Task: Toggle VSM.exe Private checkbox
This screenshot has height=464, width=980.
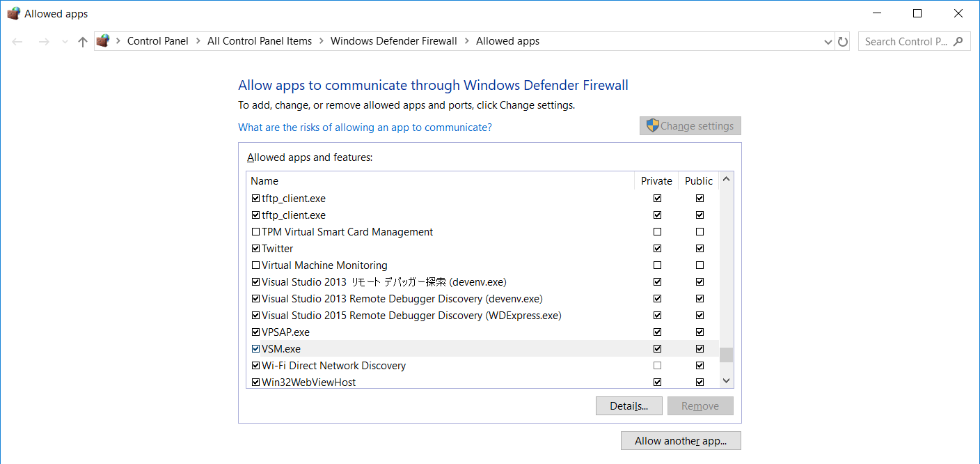Action: pyautogui.click(x=657, y=349)
